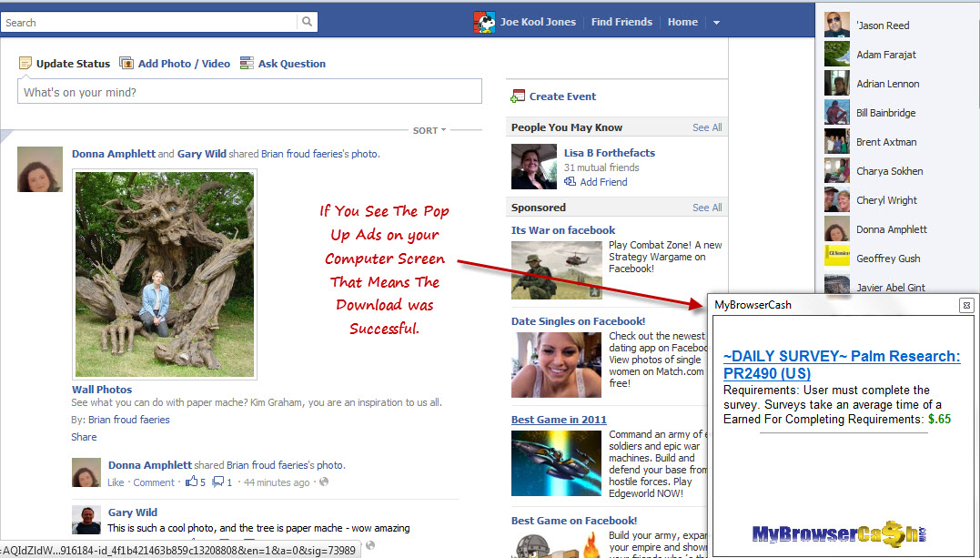Image resolution: width=980 pixels, height=558 pixels.
Task: Chat with Adrian Lennon in sidebar
Action: [x=887, y=83]
